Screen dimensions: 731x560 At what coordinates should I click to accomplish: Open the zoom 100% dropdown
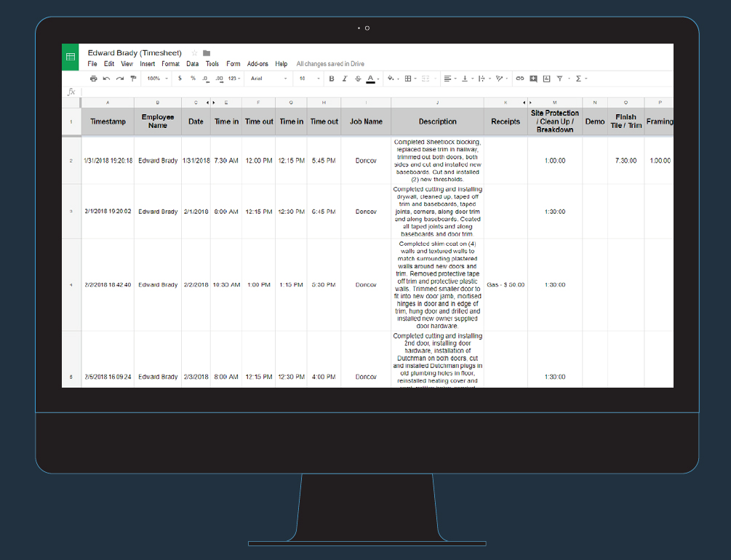click(x=156, y=79)
